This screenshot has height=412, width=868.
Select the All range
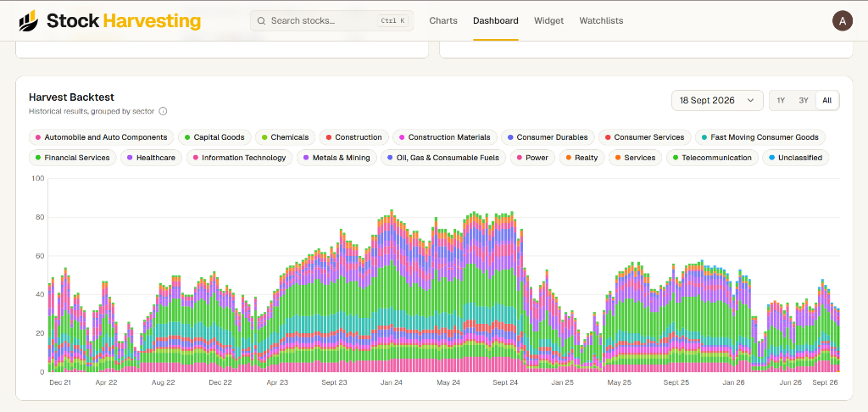tap(827, 100)
